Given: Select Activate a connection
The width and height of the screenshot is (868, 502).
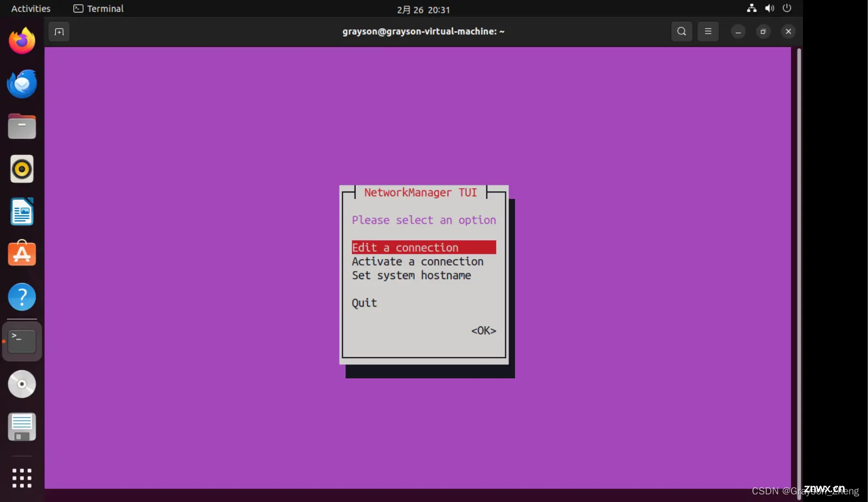Looking at the screenshot, I should [417, 261].
